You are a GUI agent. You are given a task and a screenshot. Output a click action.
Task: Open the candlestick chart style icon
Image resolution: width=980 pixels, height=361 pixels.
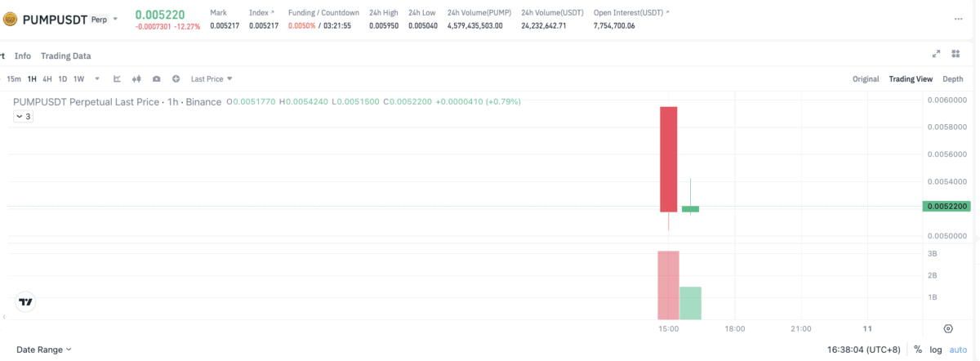[136, 79]
